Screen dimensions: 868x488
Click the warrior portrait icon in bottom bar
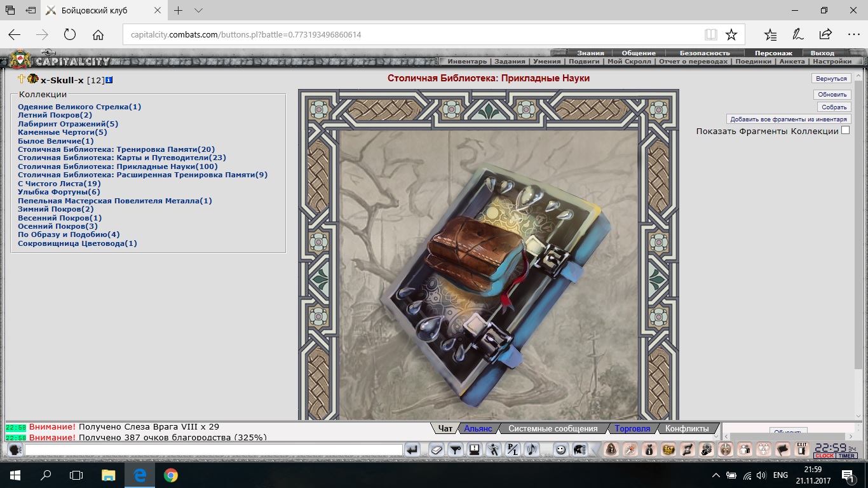tap(706, 450)
